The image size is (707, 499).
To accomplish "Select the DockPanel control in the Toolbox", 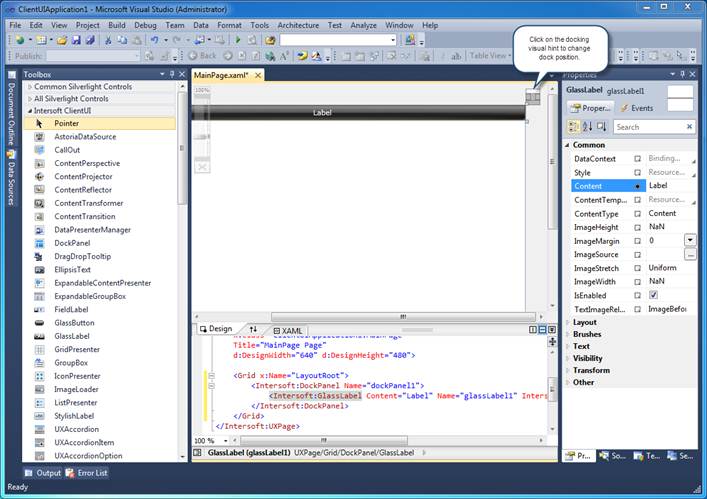I will [99, 243].
